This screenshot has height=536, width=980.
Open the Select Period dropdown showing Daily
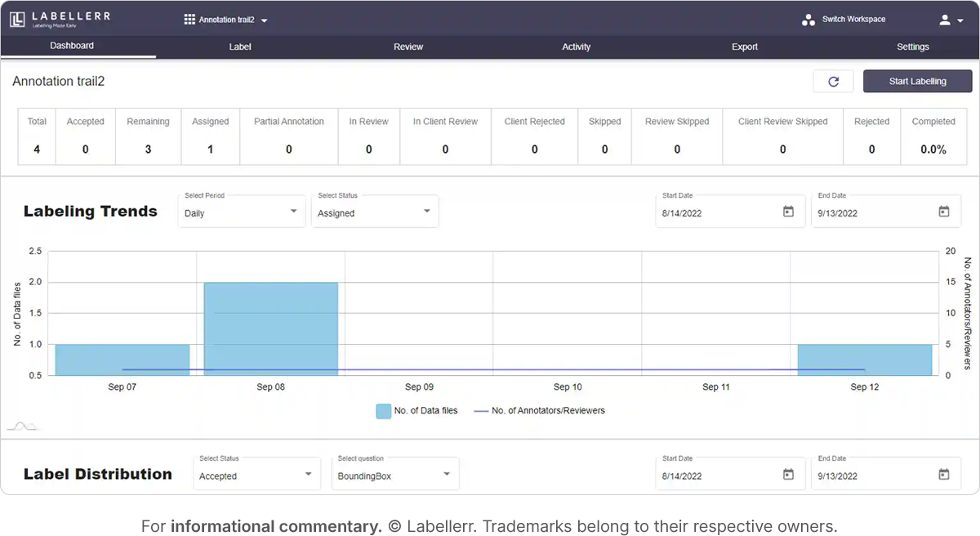click(x=241, y=211)
